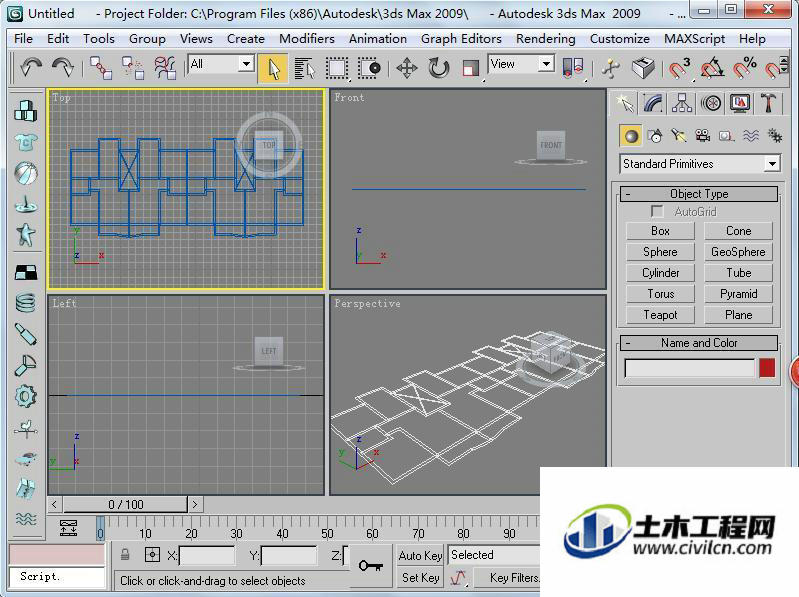The height and width of the screenshot is (597, 799).
Task: Select the Select and Move tool
Action: coord(407,68)
